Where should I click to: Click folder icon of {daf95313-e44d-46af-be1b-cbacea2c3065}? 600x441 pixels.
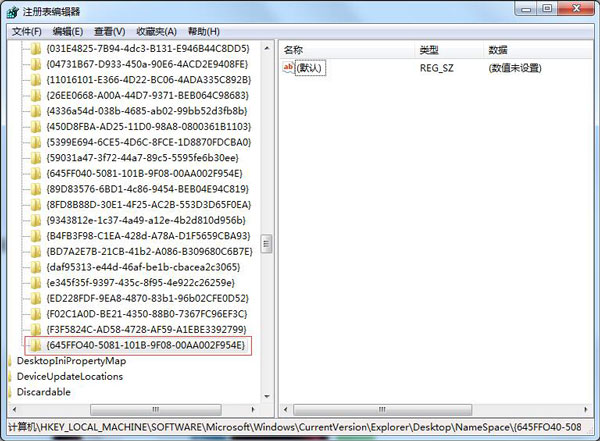click(36, 267)
